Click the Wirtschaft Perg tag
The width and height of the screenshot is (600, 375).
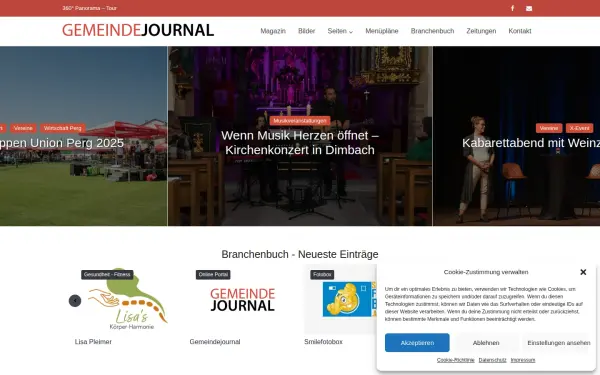click(x=62, y=128)
